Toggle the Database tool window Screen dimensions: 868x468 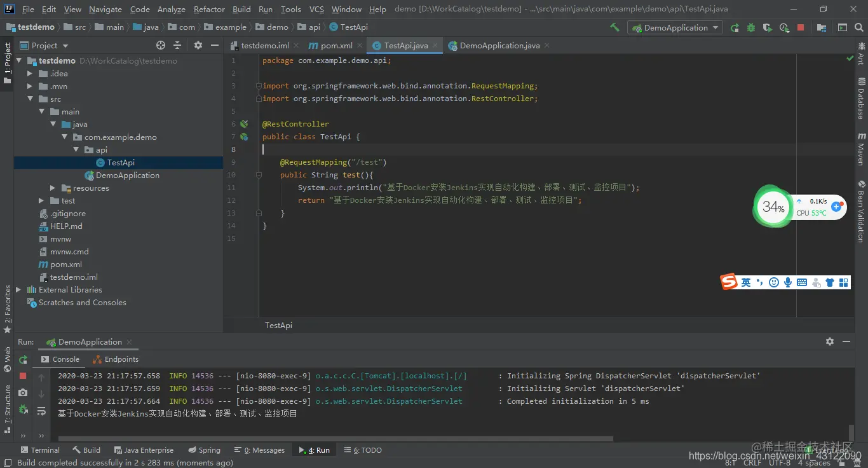coord(862,99)
